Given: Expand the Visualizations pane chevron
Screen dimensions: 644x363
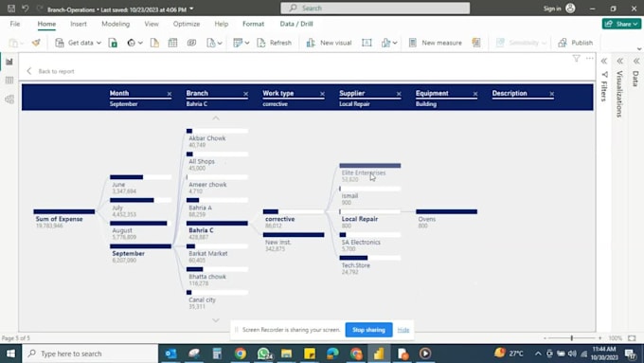Looking at the screenshot, I should tap(619, 62).
